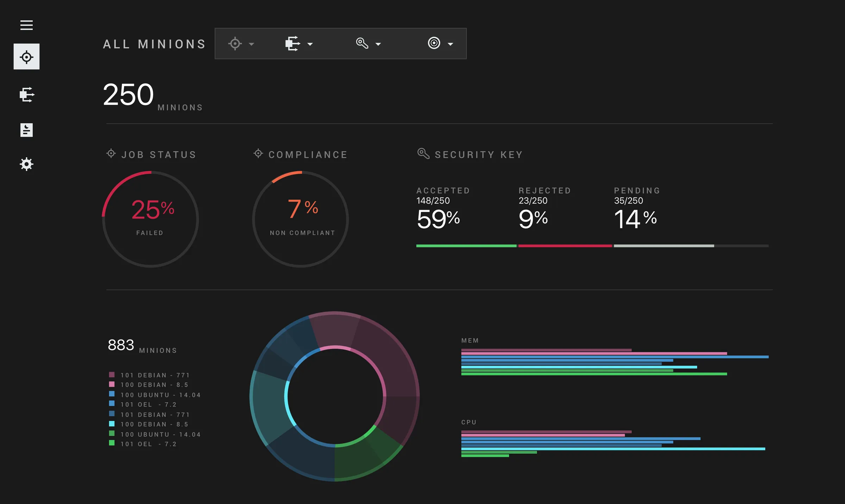
Task: Select the minions target icon in sidebar
Action: [26, 56]
